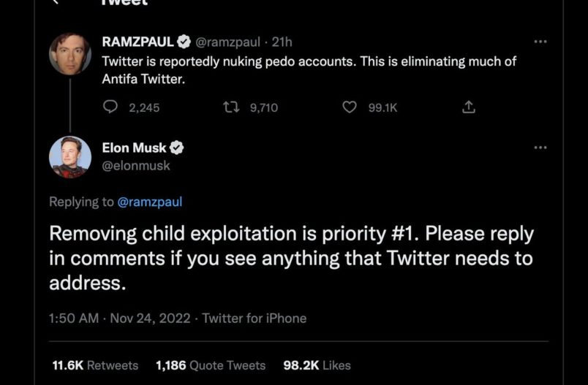This screenshot has height=385, width=588.
Task: Like RAMZPAUL's tweet with the heart icon
Action: point(350,107)
